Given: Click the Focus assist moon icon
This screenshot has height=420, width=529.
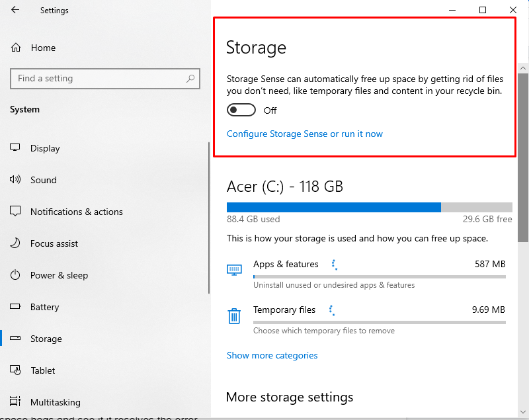Looking at the screenshot, I should [x=15, y=243].
